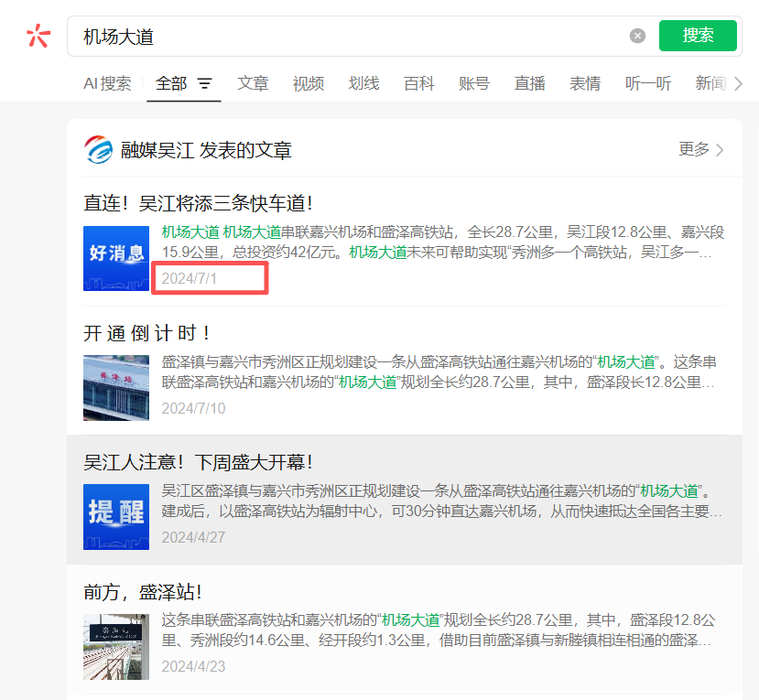This screenshot has width=759, height=700.
Task: Open the filter icon beside 全部 tab
Action: point(205,82)
